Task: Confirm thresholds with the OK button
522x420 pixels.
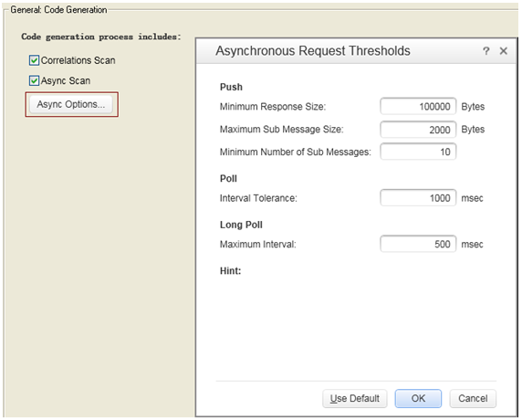Action: tap(418, 398)
